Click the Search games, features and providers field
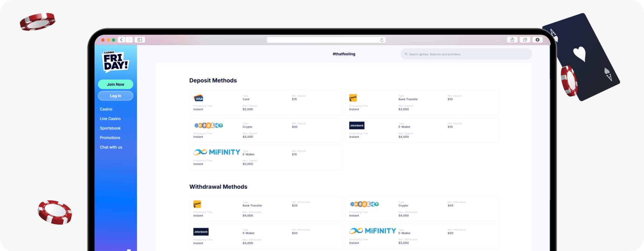This screenshot has width=644, height=251. point(466,54)
